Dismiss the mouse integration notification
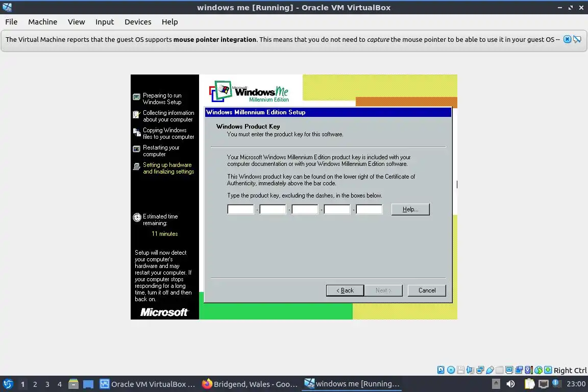The height and width of the screenshot is (392, 588). (567, 39)
